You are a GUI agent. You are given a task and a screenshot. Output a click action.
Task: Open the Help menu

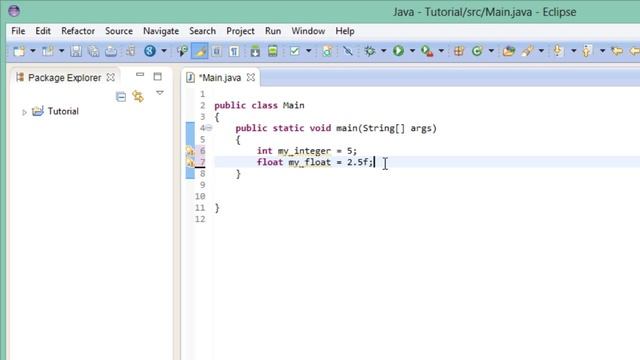[x=345, y=31]
